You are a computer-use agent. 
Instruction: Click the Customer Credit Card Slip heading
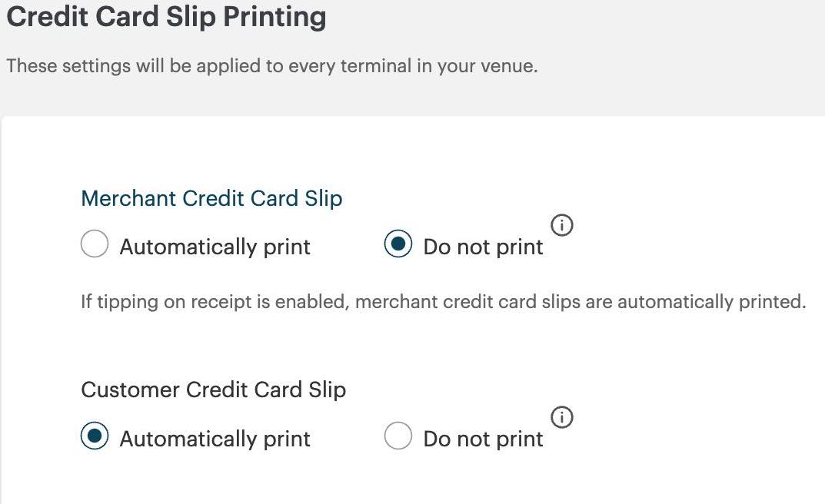coord(213,390)
